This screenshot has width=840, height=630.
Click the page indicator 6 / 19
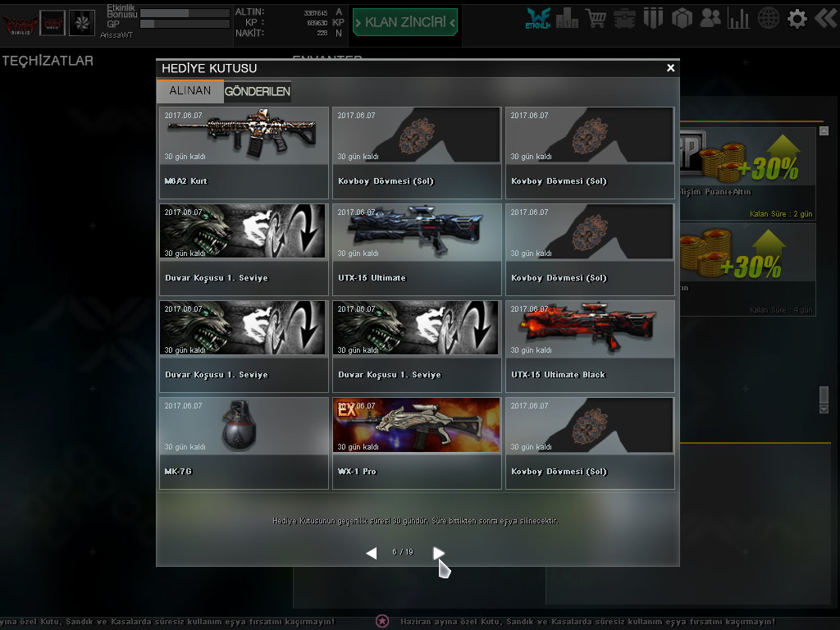coord(403,552)
